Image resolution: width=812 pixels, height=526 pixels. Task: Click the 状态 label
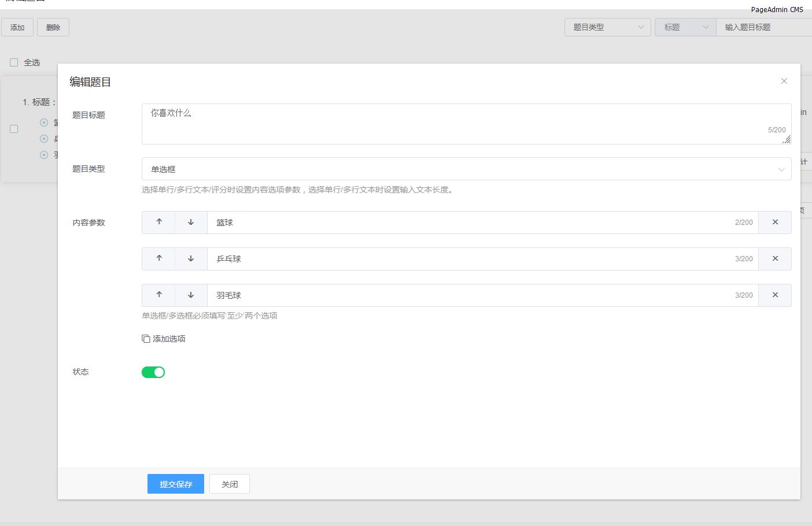[x=80, y=372]
